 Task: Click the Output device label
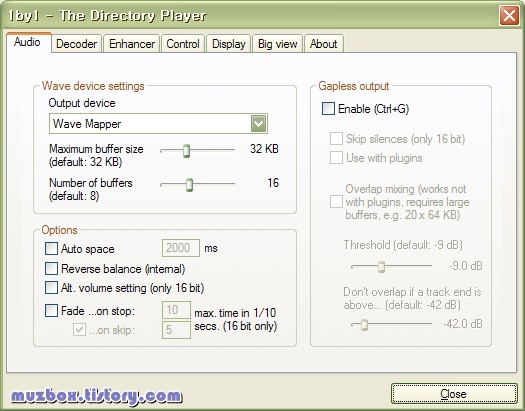pyautogui.click(x=82, y=103)
